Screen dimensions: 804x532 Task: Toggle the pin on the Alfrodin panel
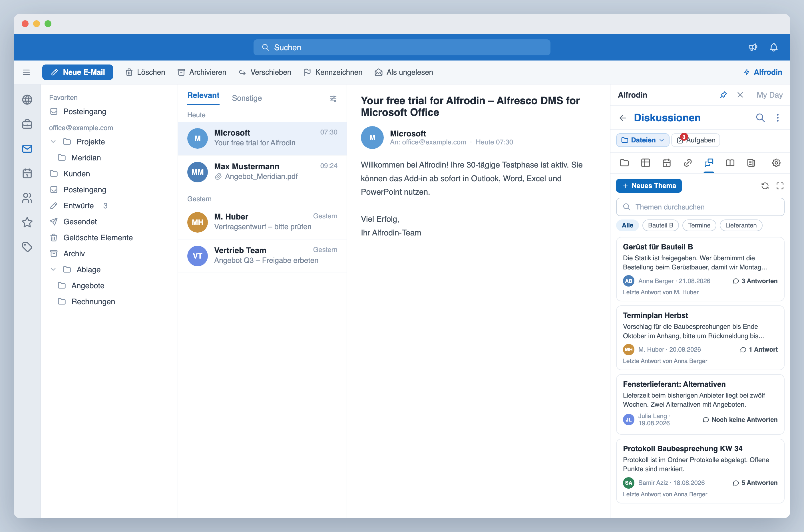(x=723, y=95)
